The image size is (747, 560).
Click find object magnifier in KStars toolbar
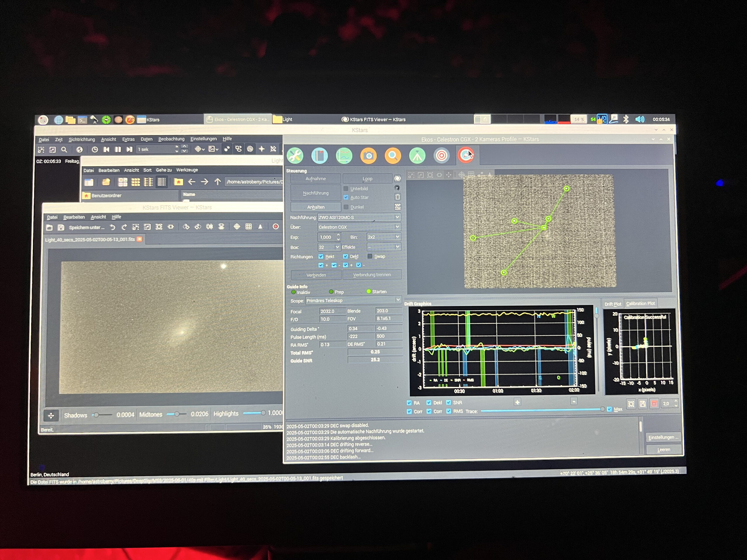tap(64, 150)
